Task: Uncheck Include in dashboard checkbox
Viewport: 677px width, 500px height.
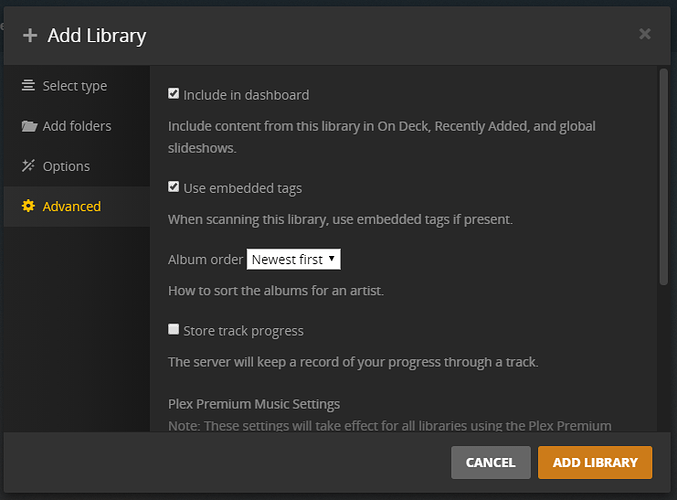Action: [174, 94]
